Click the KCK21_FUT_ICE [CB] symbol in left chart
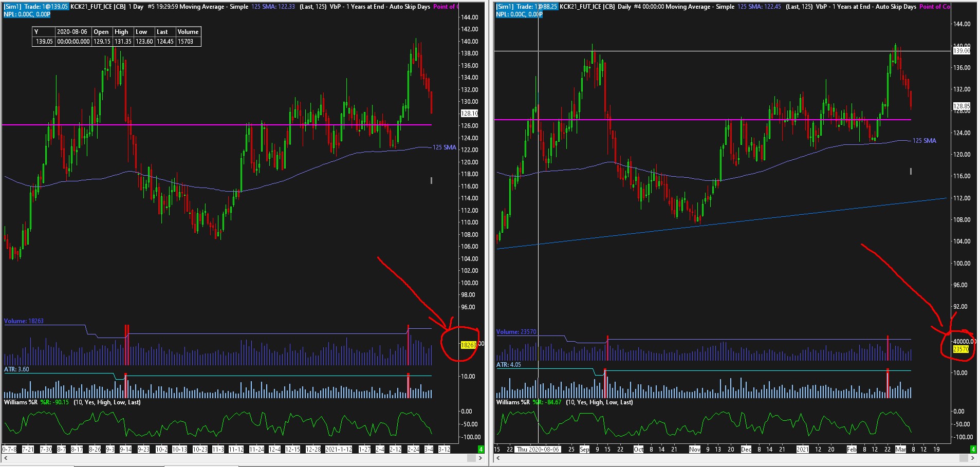The height and width of the screenshot is (467, 980). pyautogui.click(x=98, y=7)
